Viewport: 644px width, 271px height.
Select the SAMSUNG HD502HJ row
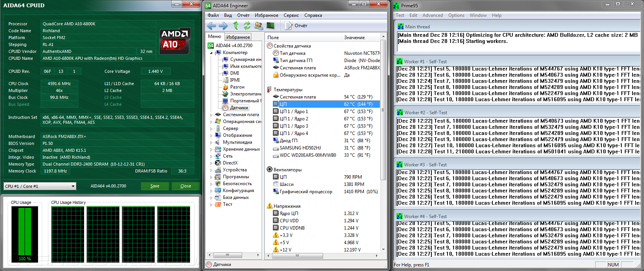click(326, 148)
